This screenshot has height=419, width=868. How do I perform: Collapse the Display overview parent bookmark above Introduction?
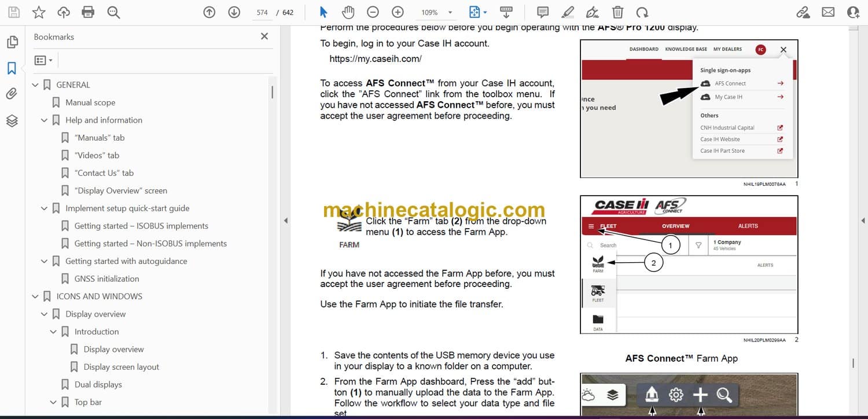(45, 314)
